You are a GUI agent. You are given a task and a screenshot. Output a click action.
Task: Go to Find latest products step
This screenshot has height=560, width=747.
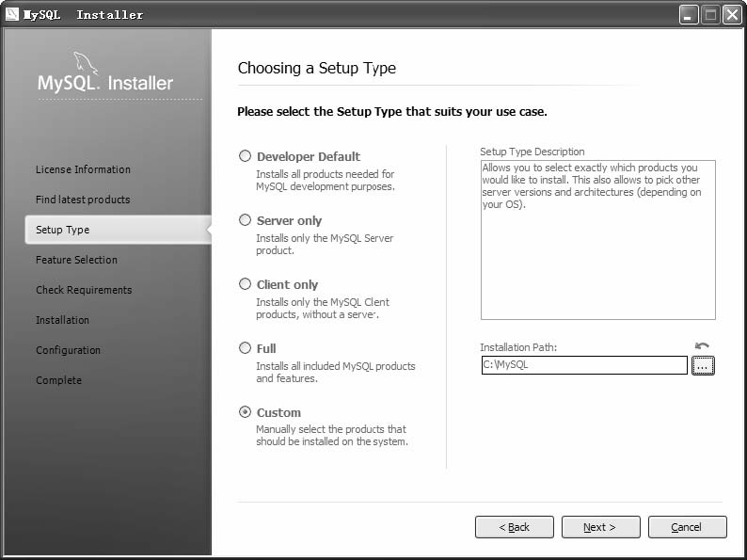[83, 200]
